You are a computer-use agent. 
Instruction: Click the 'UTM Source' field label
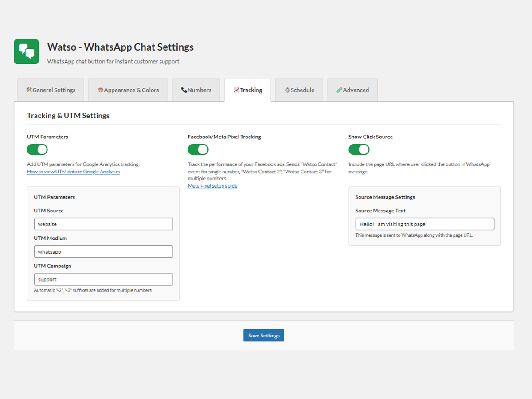[x=49, y=211]
